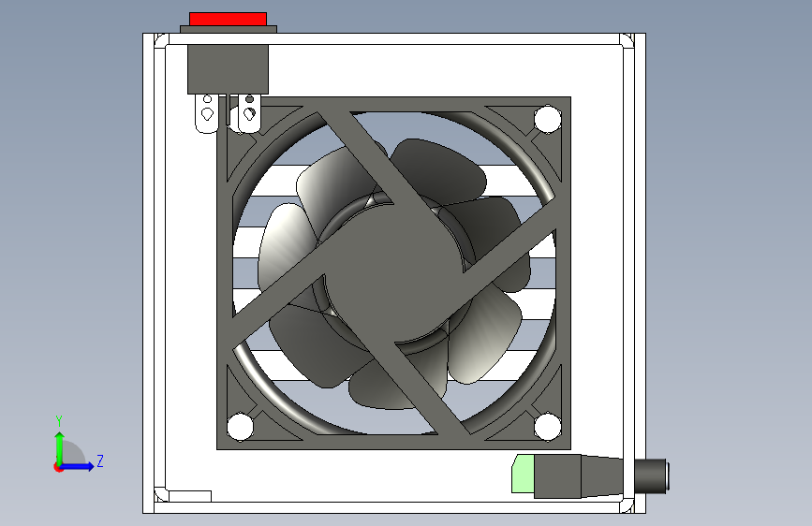Viewport: 812px width, 526px height.
Task: Click the 'Y' axis label
Action: tap(59, 421)
